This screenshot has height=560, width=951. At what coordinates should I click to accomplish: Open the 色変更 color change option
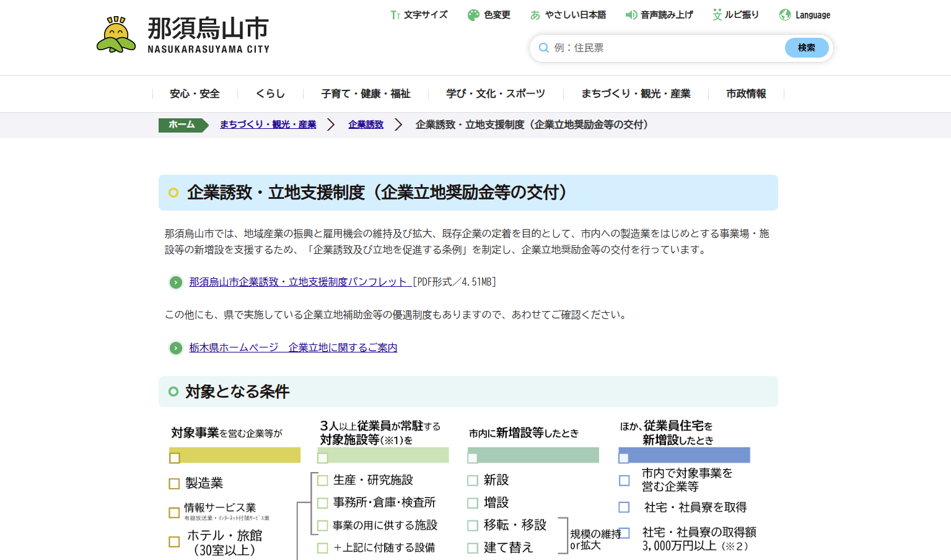click(x=489, y=15)
